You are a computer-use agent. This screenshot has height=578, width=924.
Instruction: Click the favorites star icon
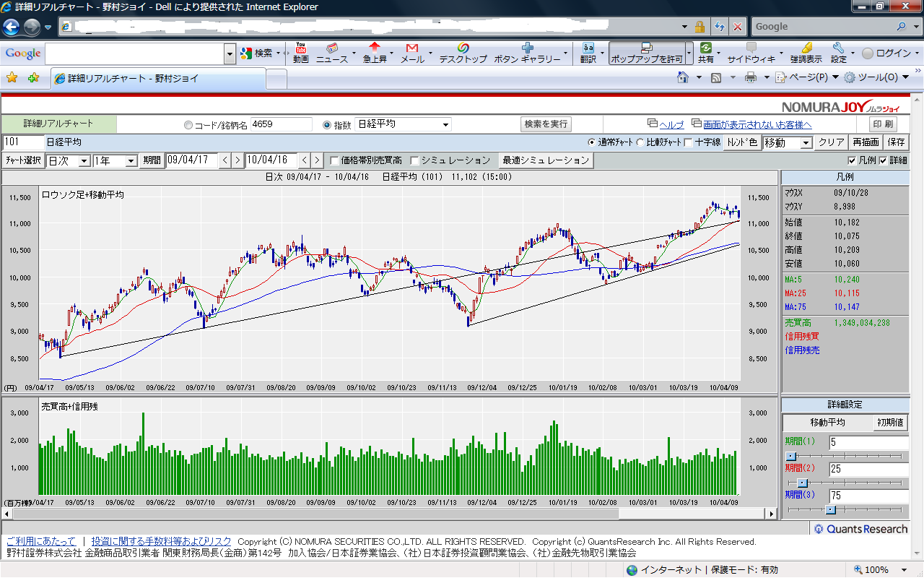coord(12,77)
